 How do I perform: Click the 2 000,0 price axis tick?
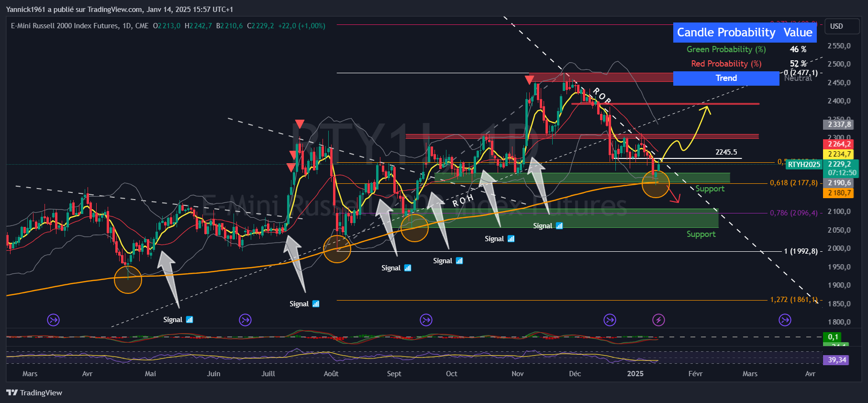click(x=839, y=248)
